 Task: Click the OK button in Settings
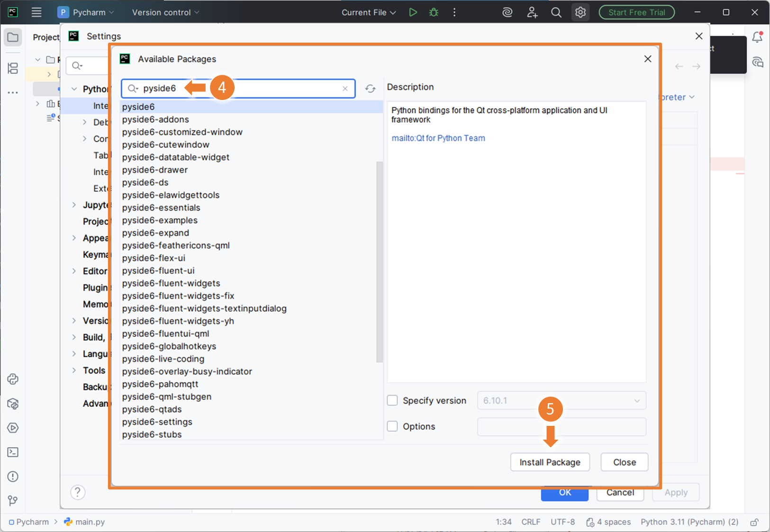(565, 493)
